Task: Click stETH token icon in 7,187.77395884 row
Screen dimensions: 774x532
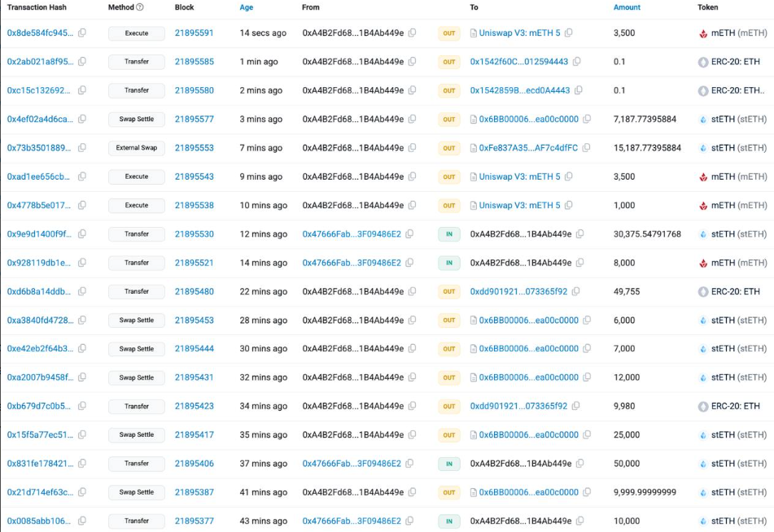Action: (703, 120)
